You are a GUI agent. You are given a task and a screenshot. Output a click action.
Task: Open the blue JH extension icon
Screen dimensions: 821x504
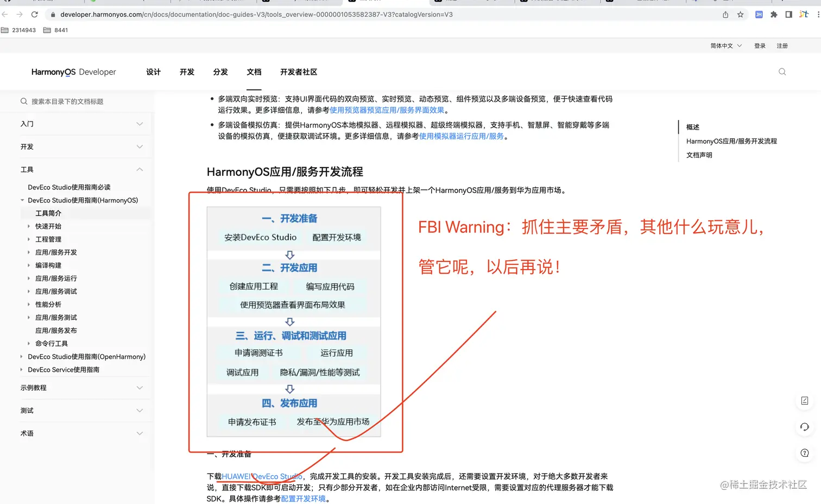click(759, 15)
